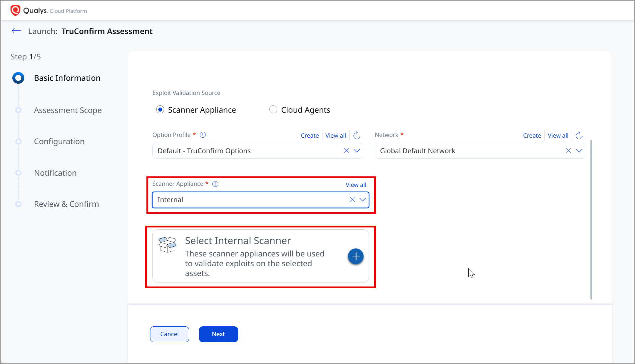Select the Cloud Agents radio button

point(273,110)
